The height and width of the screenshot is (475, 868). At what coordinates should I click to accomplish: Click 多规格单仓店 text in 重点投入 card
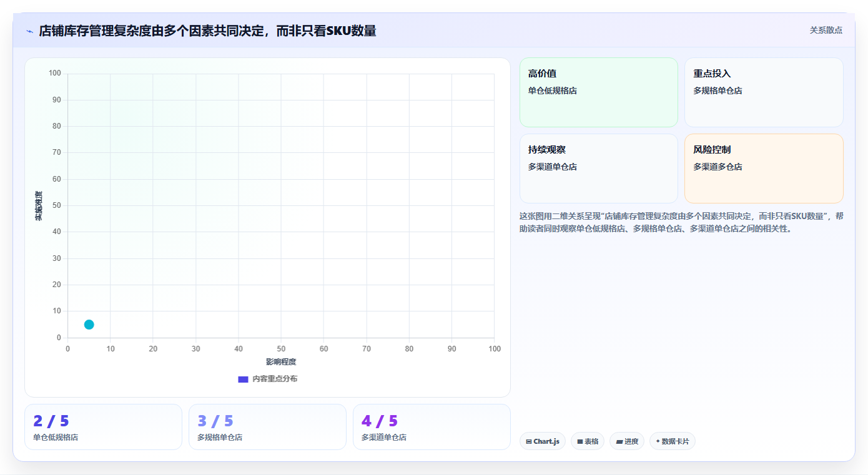pos(718,91)
